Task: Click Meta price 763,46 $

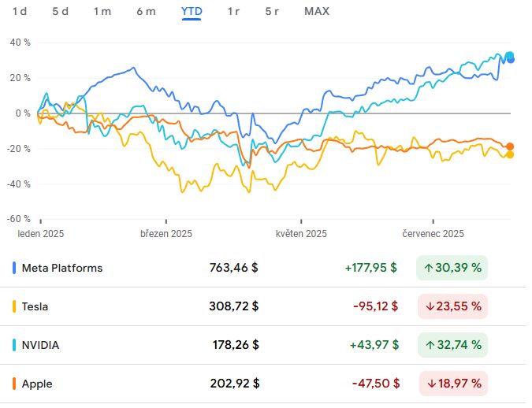Action: click(x=234, y=268)
